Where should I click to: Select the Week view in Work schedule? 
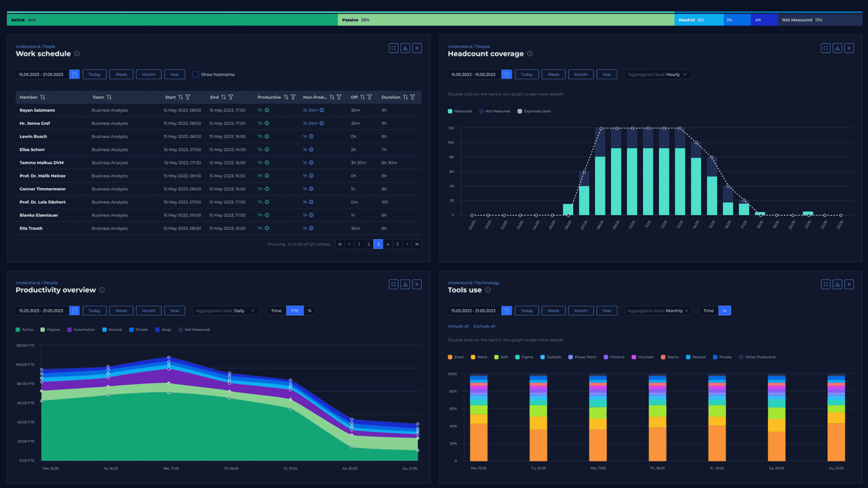click(121, 74)
